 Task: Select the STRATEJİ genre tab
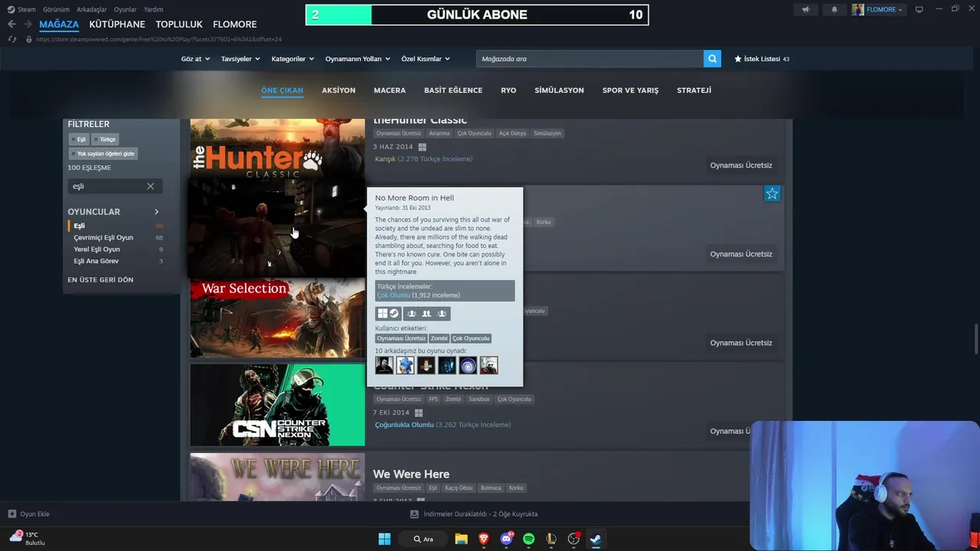pyautogui.click(x=694, y=90)
